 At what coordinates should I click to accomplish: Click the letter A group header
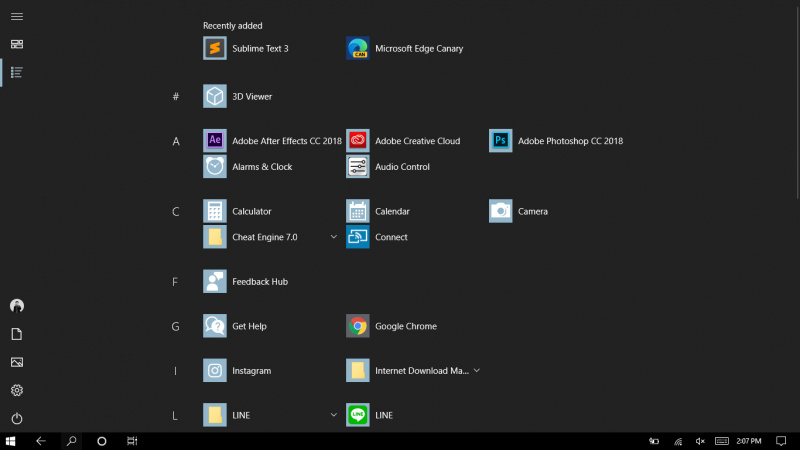point(176,141)
